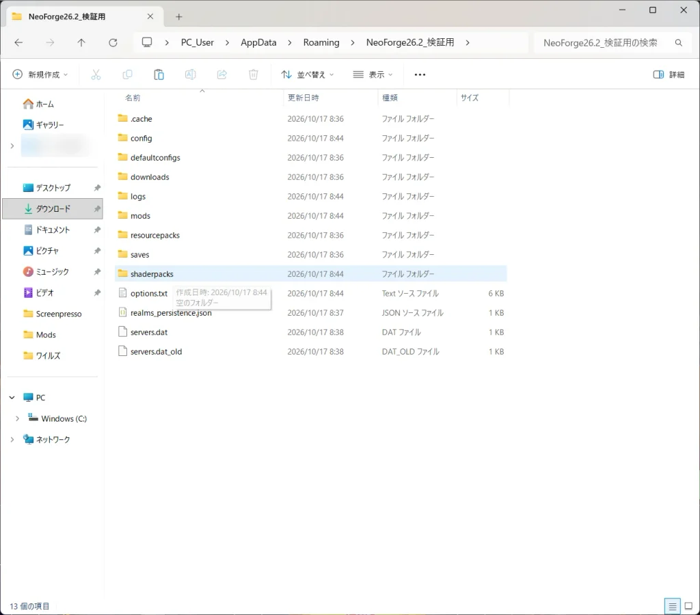Close the NeoForge26.2_検証用 tab
700x615 pixels.
tap(150, 16)
